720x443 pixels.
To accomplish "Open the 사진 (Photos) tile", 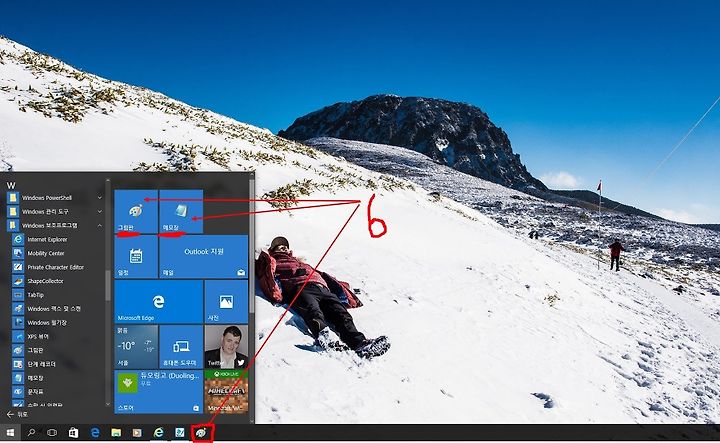I will tap(226, 301).
